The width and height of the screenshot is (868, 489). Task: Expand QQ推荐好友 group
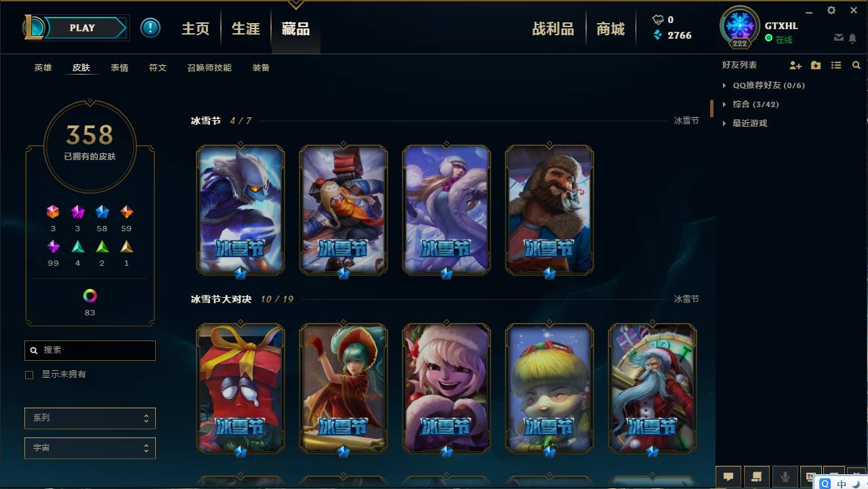(763, 85)
